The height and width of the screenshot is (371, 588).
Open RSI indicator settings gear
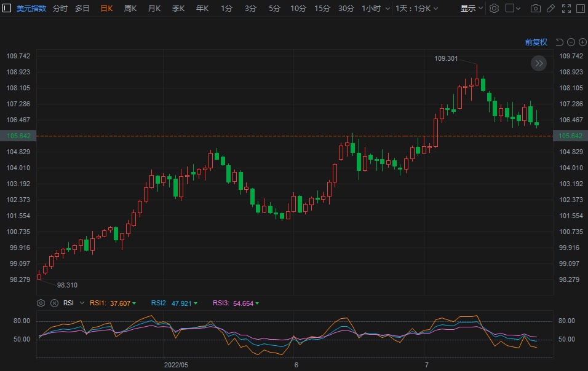(x=41, y=303)
